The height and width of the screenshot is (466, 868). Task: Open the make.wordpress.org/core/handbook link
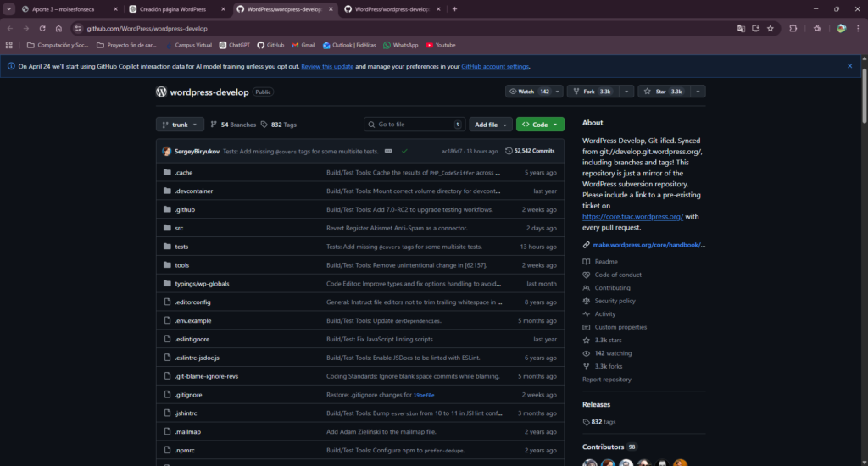click(x=648, y=245)
